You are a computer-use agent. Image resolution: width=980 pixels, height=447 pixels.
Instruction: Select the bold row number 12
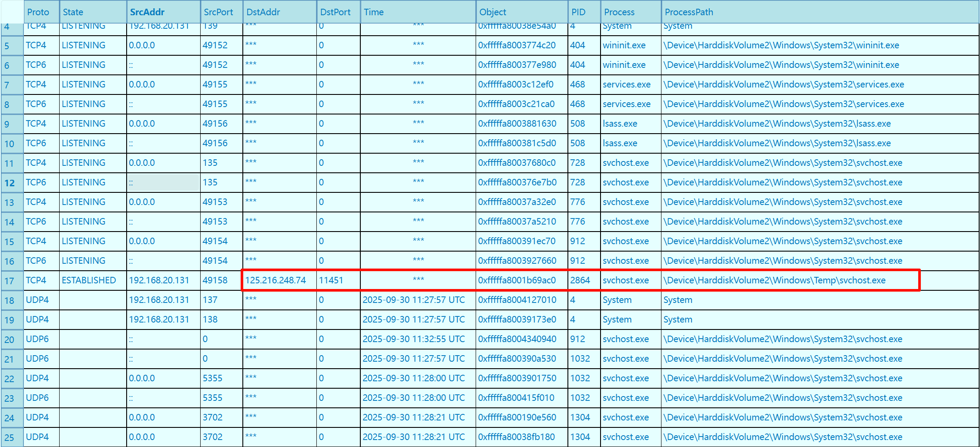pos(9,183)
